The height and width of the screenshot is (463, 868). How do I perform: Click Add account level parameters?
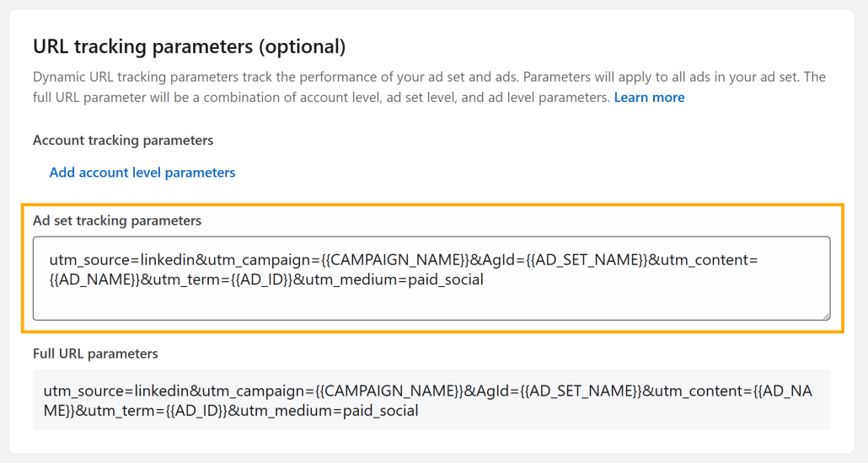142,173
